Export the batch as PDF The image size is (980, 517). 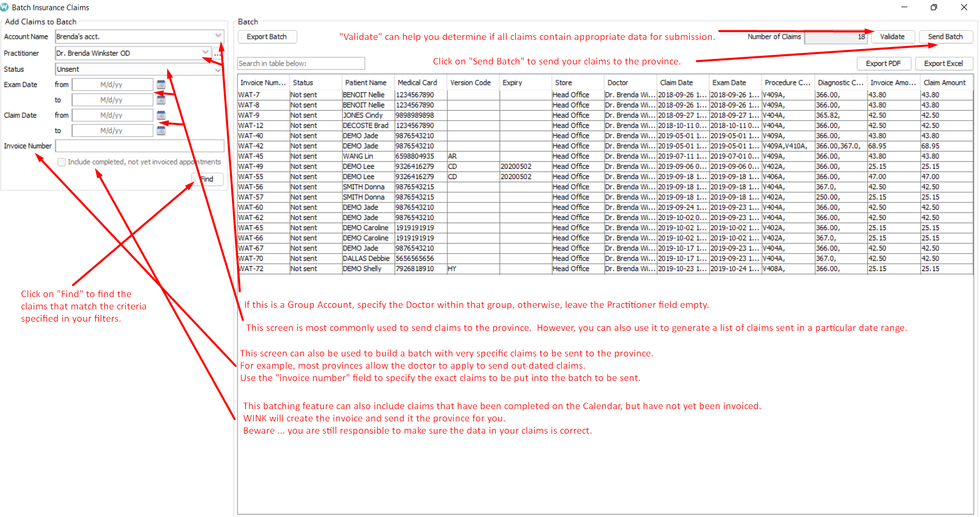[x=884, y=63]
